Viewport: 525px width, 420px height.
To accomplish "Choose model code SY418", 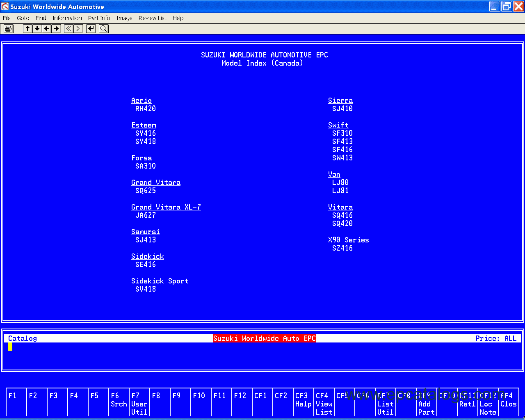I will (x=146, y=142).
